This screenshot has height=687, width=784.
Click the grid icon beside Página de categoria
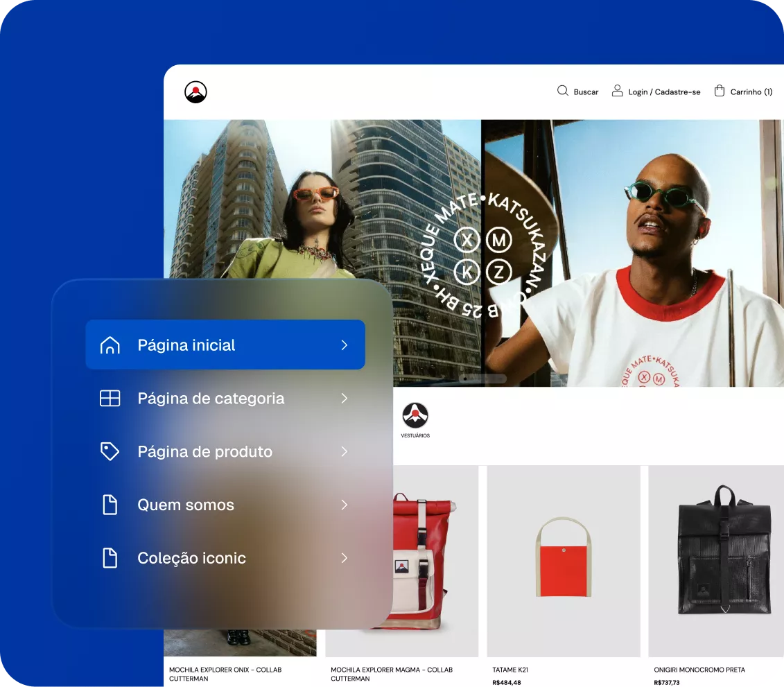tap(109, 398)
